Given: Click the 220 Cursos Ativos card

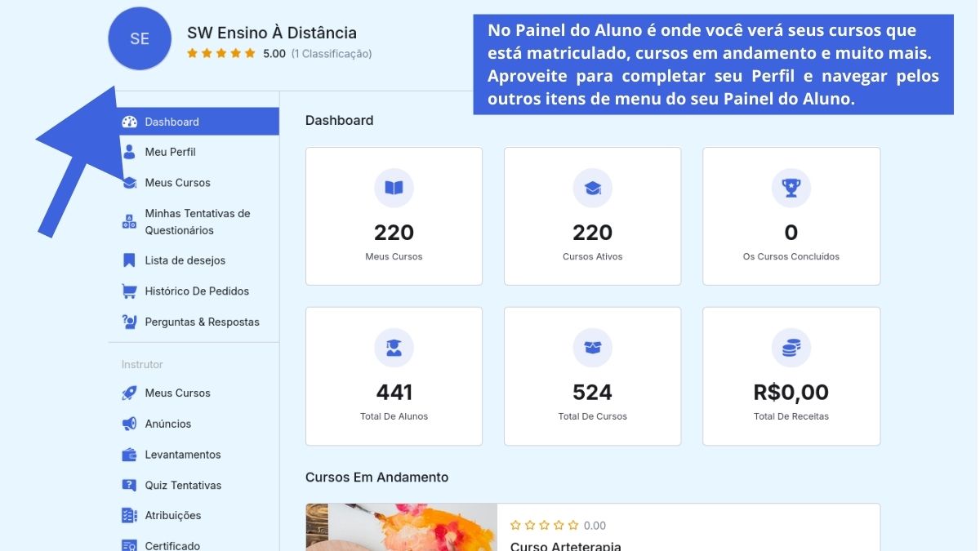Looking at the screenshot, I should (x=592, y=216).
